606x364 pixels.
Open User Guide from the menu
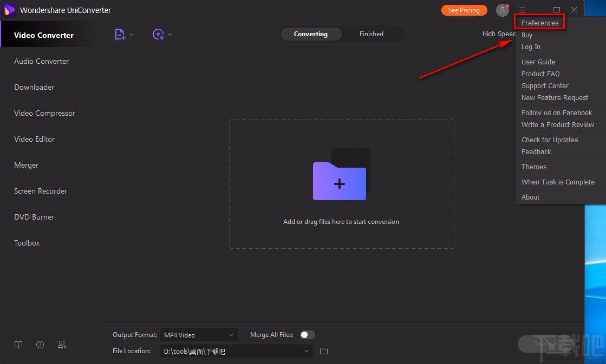pos(538,62)
